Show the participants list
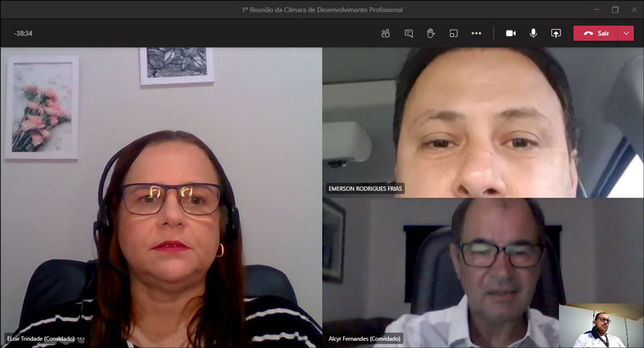 coord(386,33)
